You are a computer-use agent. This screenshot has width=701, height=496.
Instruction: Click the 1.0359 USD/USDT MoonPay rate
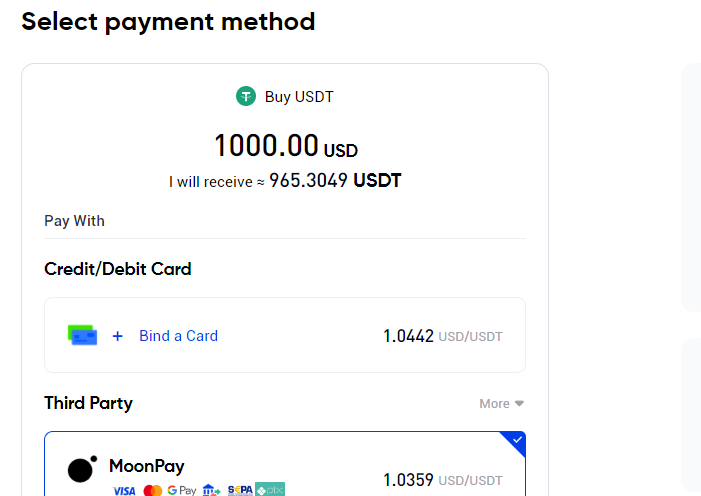443,480
